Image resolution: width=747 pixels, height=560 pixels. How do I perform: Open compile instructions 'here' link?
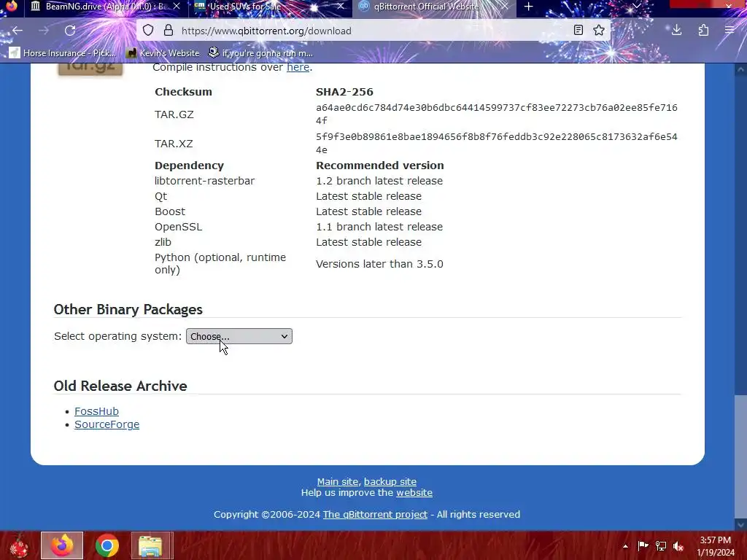pyautogui.click(x=298, y=67)
